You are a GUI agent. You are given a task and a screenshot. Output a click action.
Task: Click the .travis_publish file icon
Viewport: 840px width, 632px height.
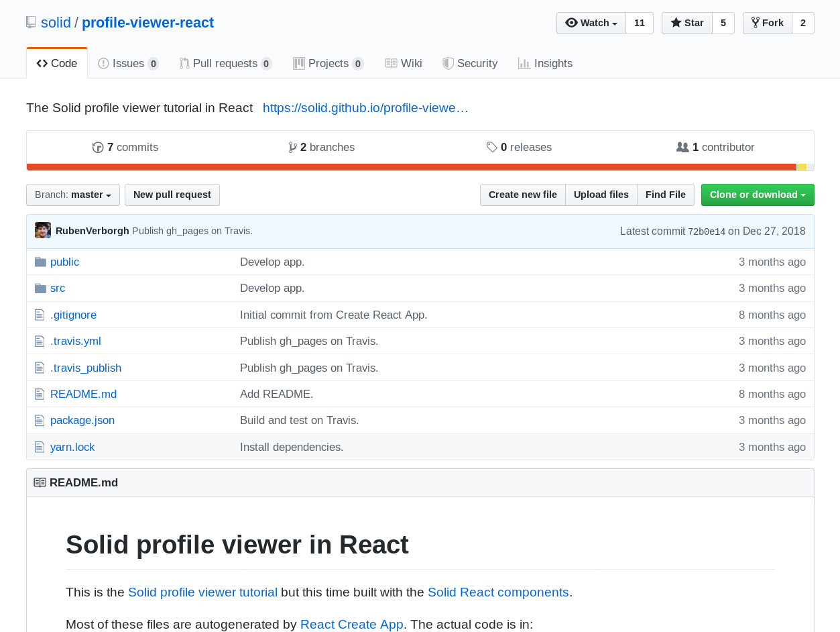tap(40, 368)
